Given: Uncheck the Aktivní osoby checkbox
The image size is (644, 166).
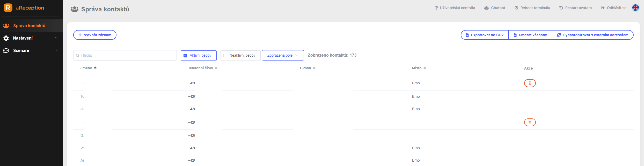Looking at the screenshot, I should point(185,55).
